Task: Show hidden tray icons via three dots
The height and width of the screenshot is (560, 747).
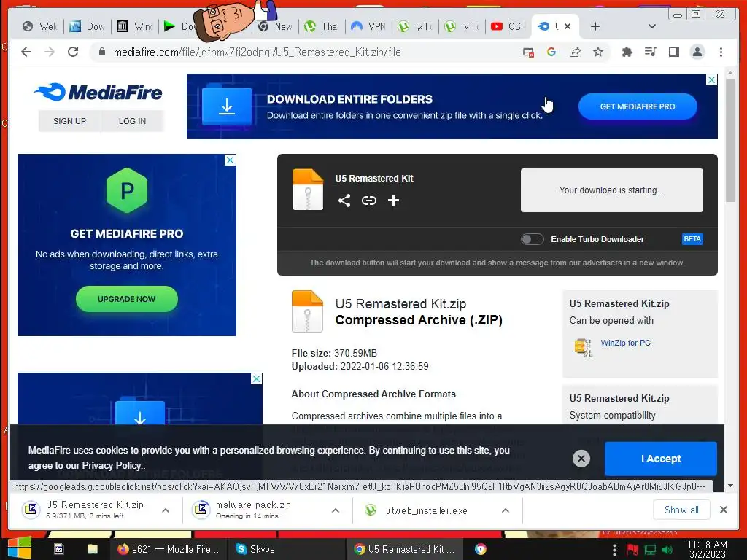Action: [x=614, y=550]
